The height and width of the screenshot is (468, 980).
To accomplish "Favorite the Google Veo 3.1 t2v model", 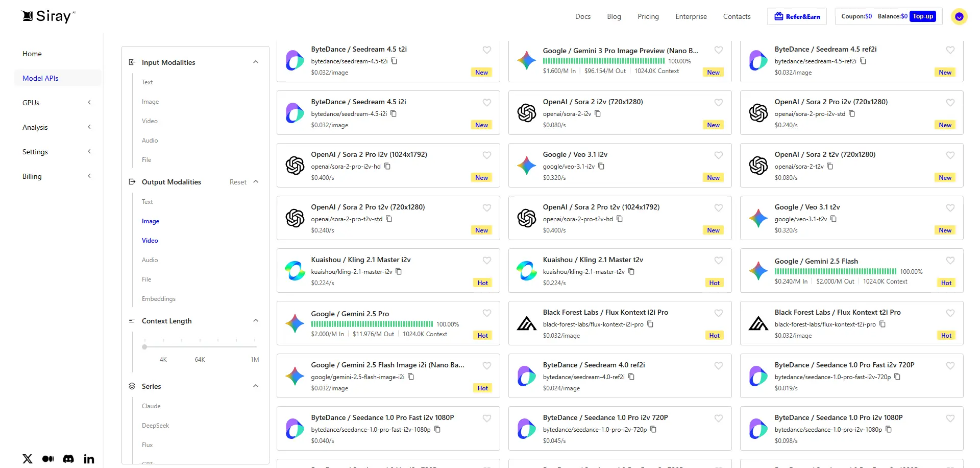I will pos(950,208).
